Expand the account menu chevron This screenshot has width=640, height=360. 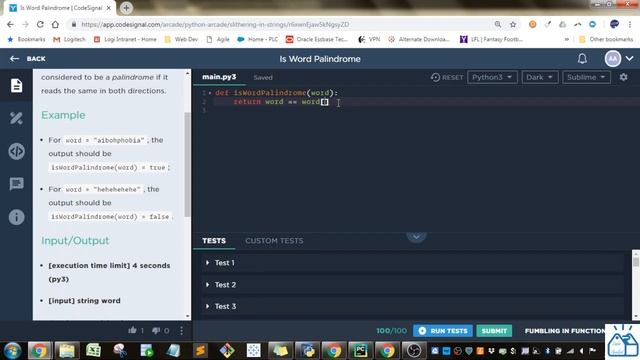pos(629,59)
